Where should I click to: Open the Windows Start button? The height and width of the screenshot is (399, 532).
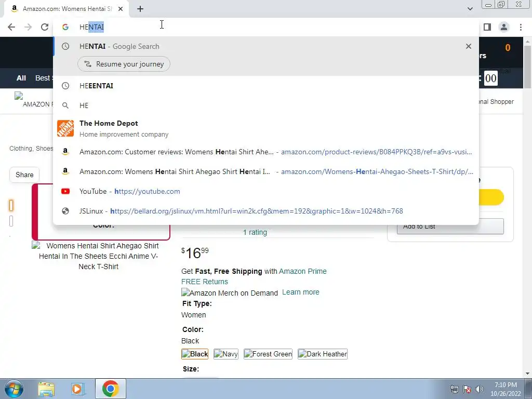pyautogui.click(x=14, y=389)
